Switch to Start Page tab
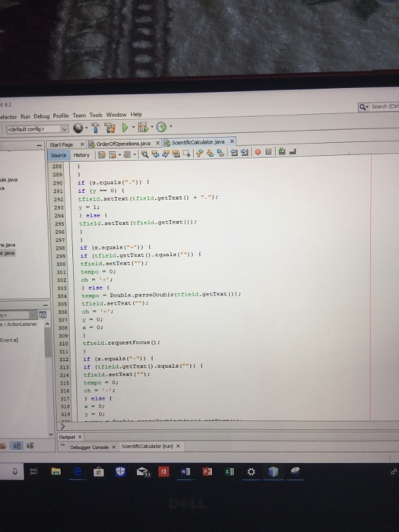This screenshot has height=532, width=399. pyautogui.click(x=62, y=144)
